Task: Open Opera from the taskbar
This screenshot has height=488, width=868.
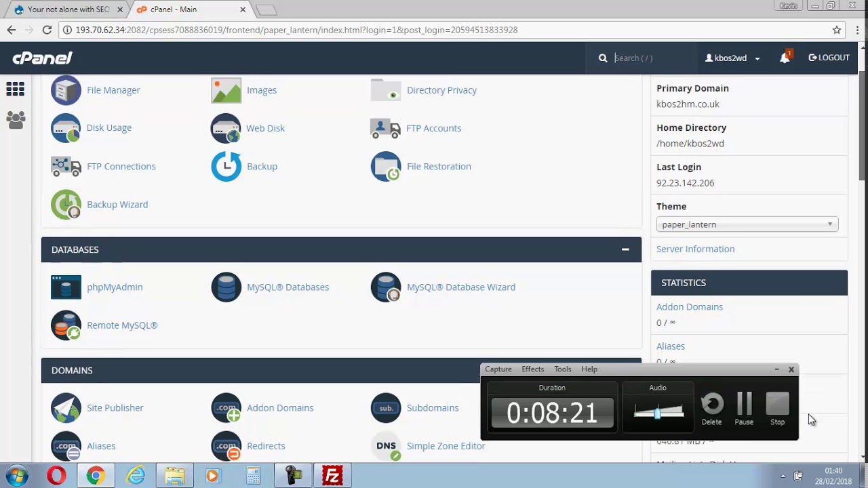Action: 56,476
